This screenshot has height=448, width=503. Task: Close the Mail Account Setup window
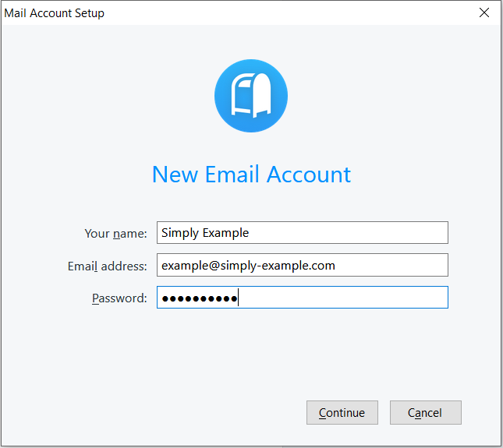484,12
